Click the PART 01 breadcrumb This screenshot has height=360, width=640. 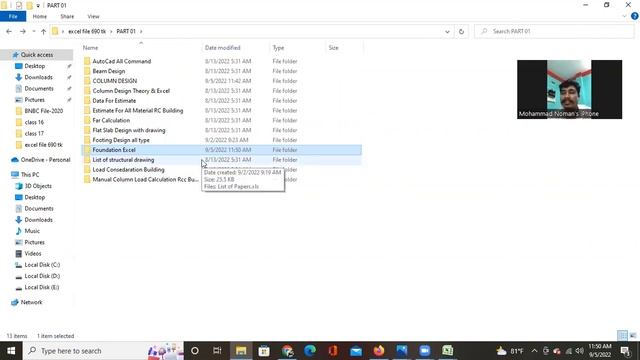pyautogui.click(x=126, y=31)
